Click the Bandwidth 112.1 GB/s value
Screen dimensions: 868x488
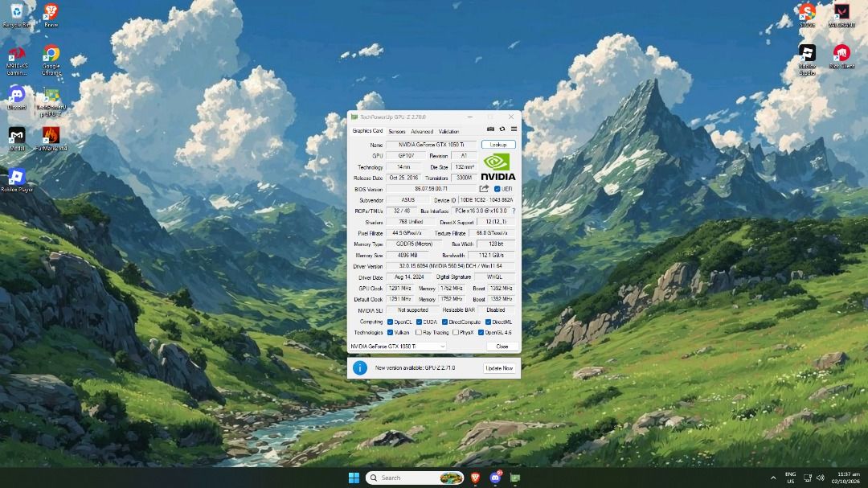point(492,256)
